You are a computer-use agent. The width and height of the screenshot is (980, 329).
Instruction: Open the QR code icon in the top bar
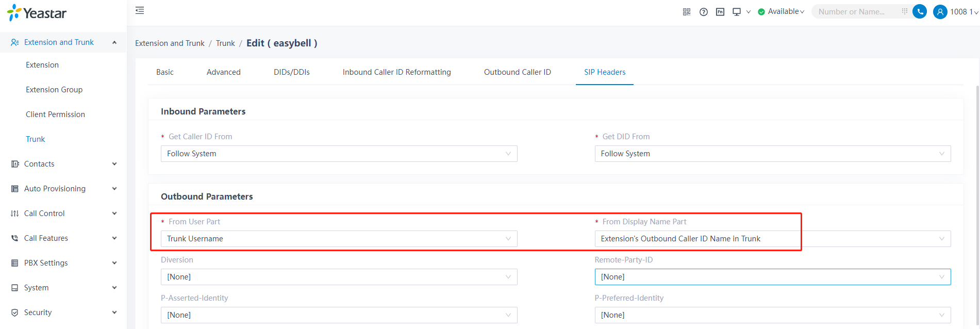pos(687,12)
